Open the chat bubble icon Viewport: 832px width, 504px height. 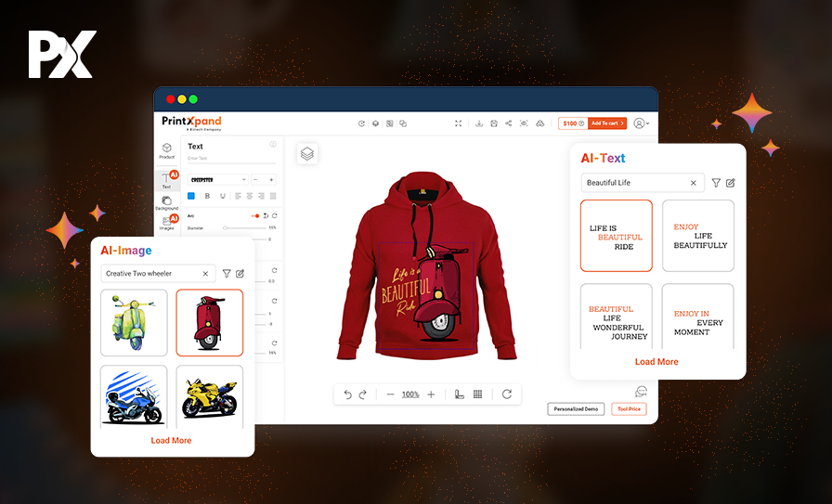coord(641,392)
